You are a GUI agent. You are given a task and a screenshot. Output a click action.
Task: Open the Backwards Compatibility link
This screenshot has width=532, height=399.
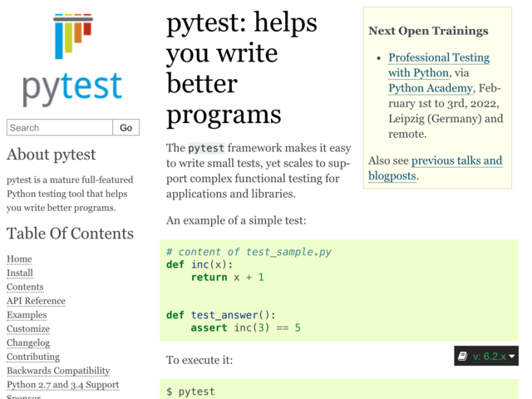58,371
